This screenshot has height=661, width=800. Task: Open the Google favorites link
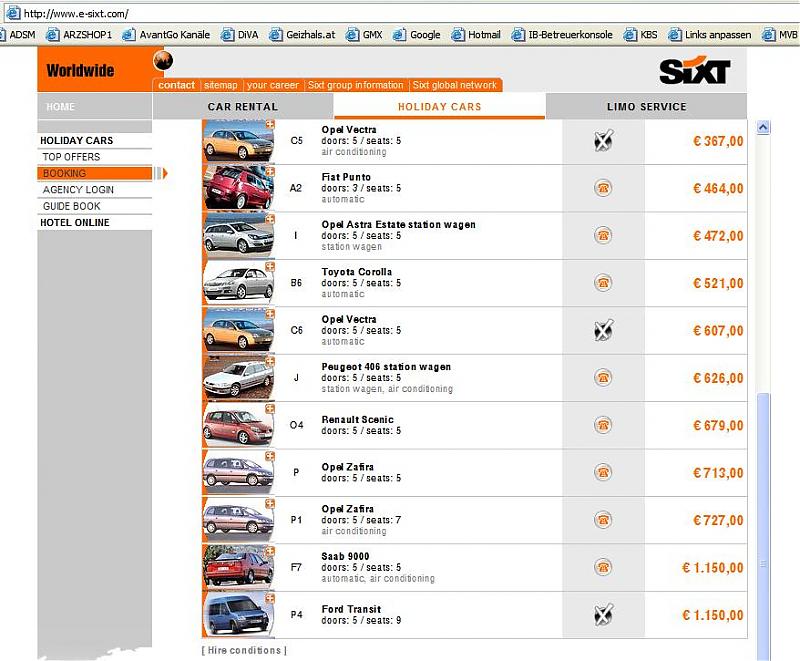coord(416,35)
